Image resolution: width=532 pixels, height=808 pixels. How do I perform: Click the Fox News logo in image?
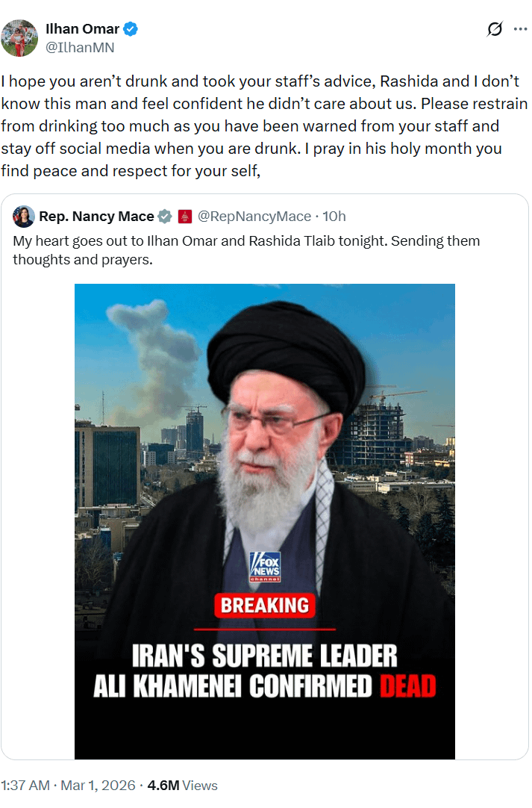click(265, 567)
